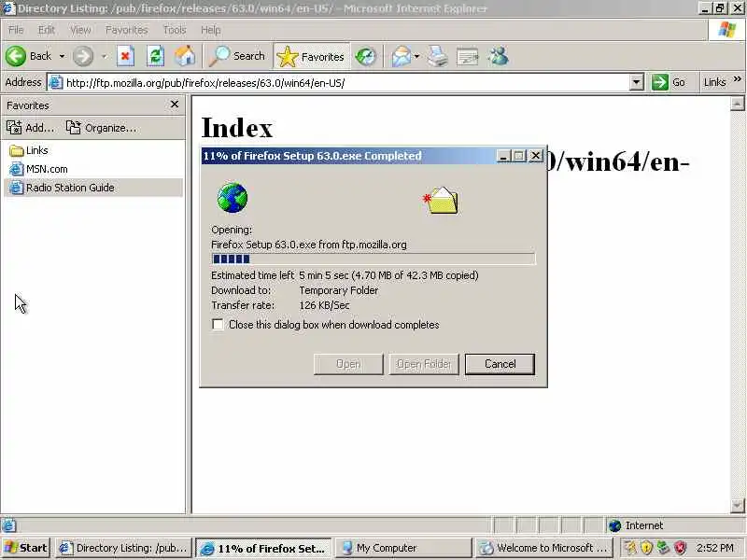747x560 pixels.
Task: Open the Start menu
Action: click(x=26, y=548)
